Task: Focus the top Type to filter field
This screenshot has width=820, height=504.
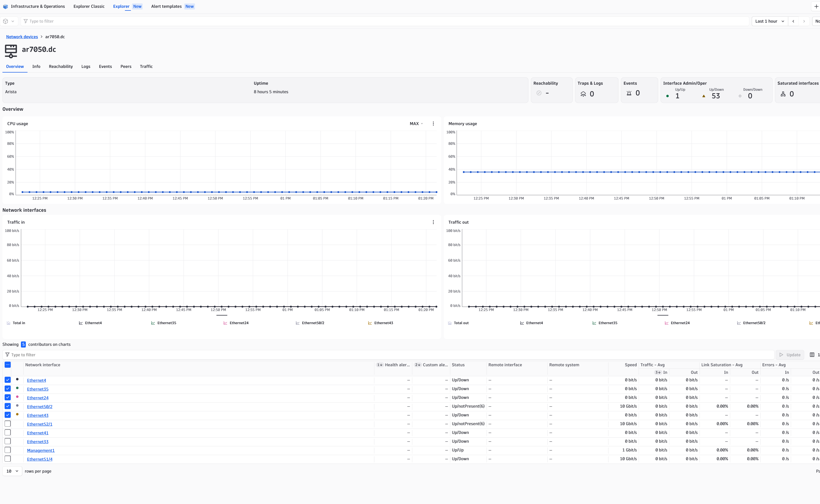Action: 385,21
